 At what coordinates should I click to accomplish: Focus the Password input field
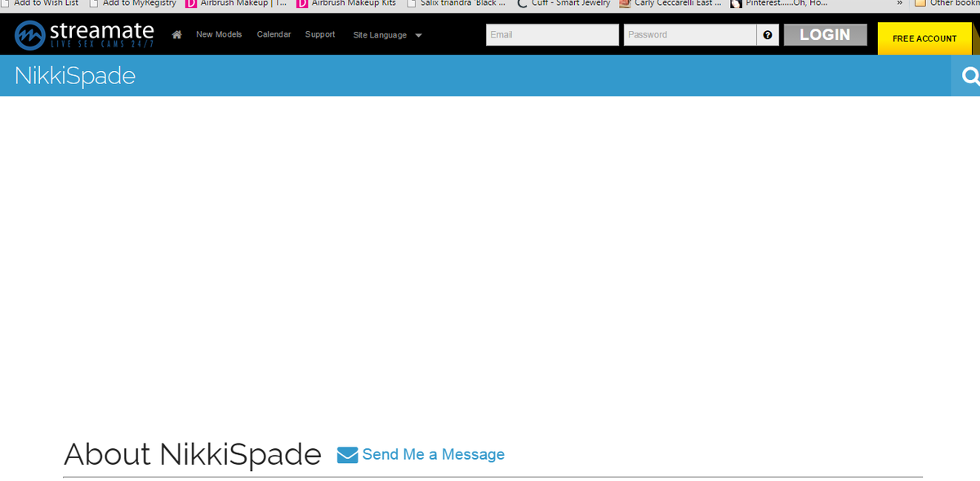[690, 35]
